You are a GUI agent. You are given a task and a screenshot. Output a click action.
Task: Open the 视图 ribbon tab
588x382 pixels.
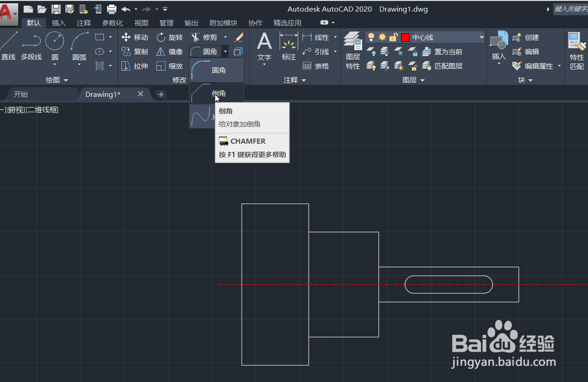[141, 23]
